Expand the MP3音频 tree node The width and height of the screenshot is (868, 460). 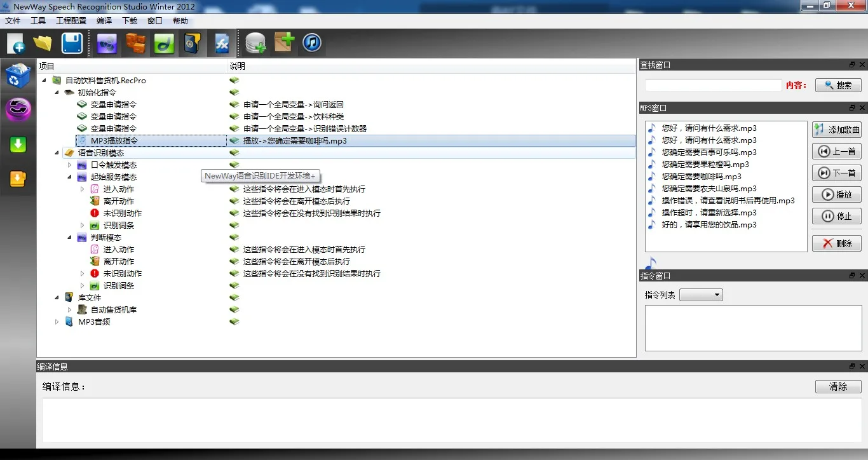coord(57,321)
